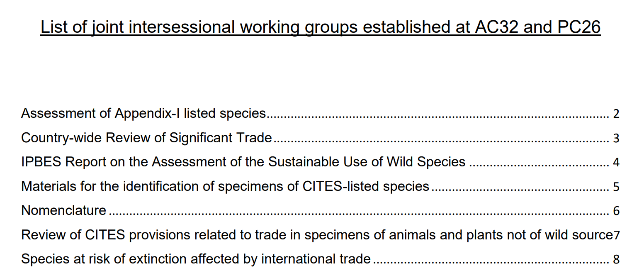The width and height of the screenshot is (644, 278).
Task: Select page number 6 next to Nomenclature
Action: 616,211
